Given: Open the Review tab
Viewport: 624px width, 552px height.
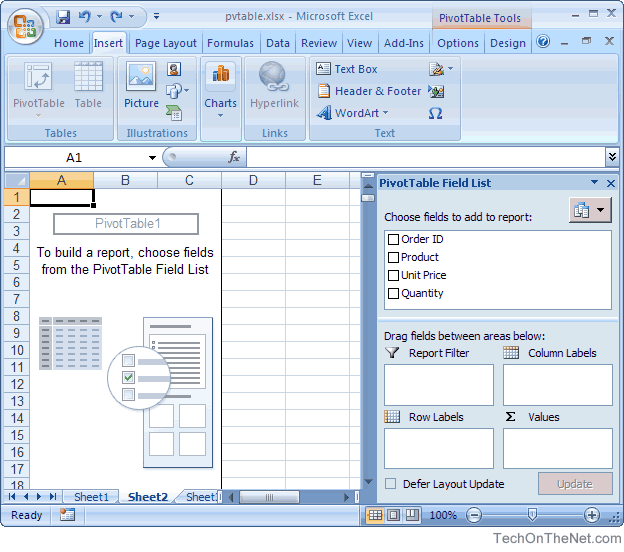Looking at the screenshot, I should pos(319,43).
